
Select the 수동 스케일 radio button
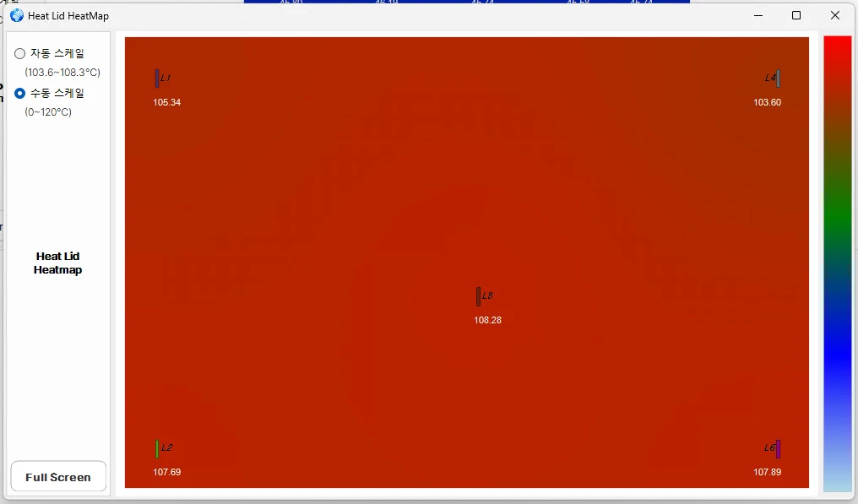point(19,94)
